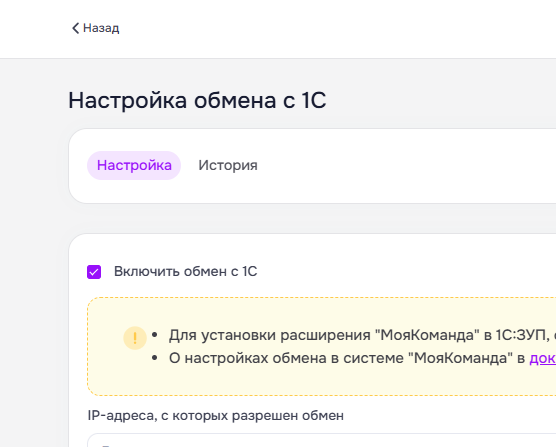Viewport: 556px width, 447px height.
Task: Click the second bullet point marker
Action: click(x=154, y=358)
